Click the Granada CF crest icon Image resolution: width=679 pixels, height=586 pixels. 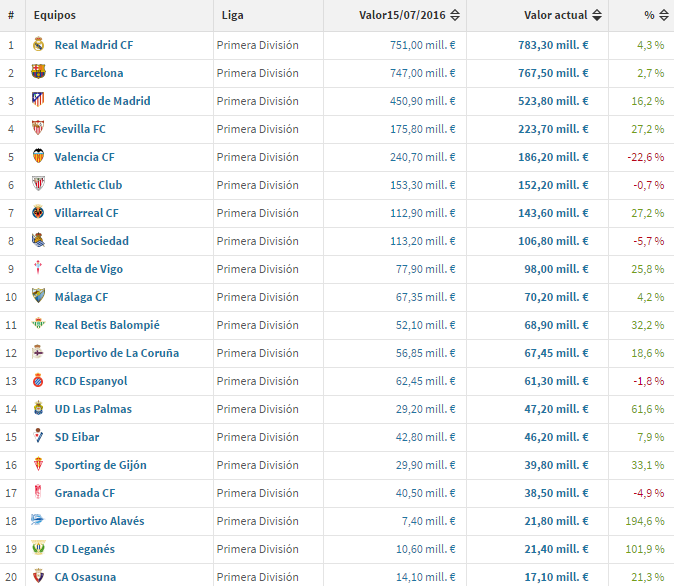(x=39, y=492)
